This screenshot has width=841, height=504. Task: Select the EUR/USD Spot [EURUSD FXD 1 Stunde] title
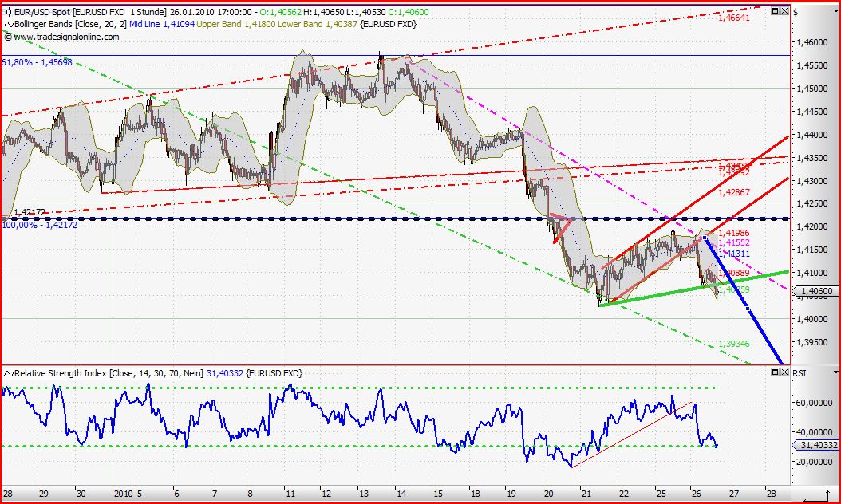tap(90, 12)
